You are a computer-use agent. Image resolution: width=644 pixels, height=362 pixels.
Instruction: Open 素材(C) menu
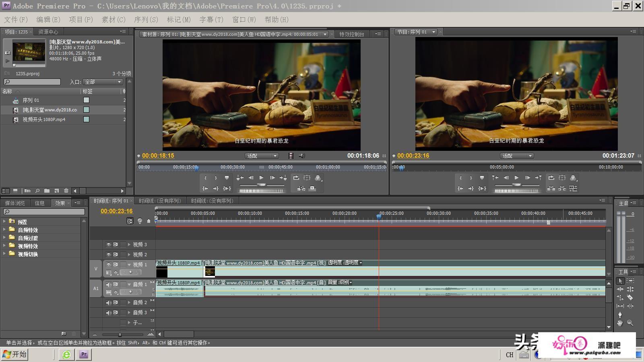pyautogui.click(x=114, y=19)
